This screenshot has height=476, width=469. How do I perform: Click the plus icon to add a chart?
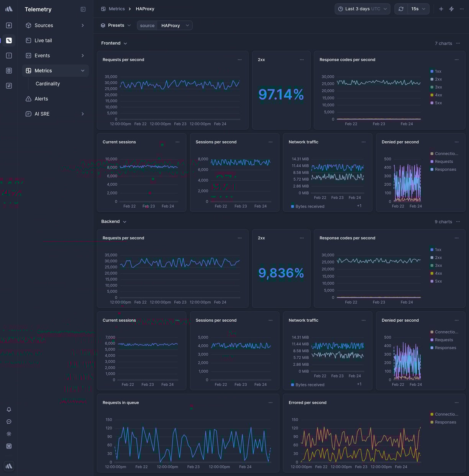(441, 8)
